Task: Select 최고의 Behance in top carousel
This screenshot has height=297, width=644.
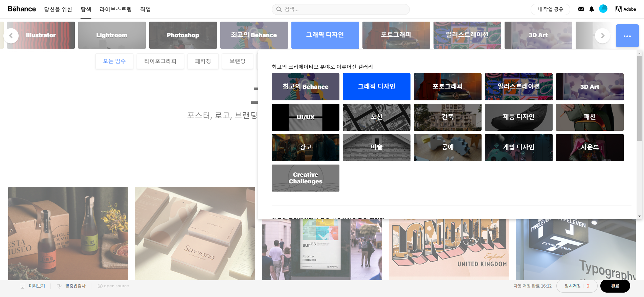Action: click(x=254, y=35)
